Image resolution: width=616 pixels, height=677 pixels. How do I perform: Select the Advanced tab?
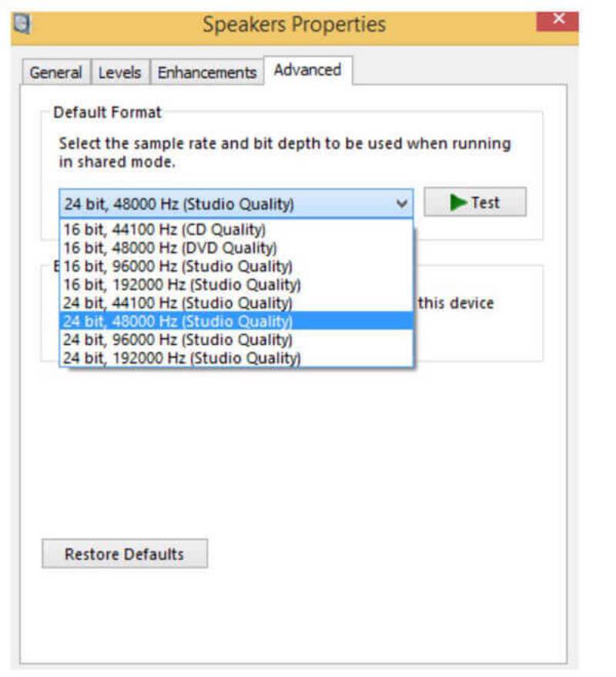307,70
